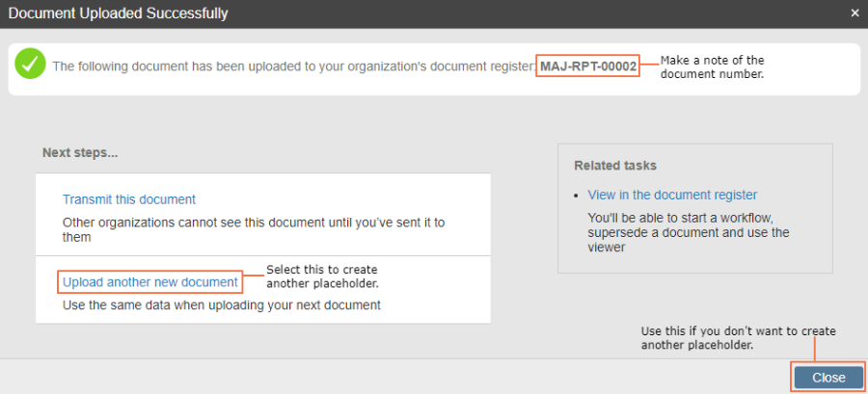
Task: Click the blue Close button
Action: (x=828, y=378)
